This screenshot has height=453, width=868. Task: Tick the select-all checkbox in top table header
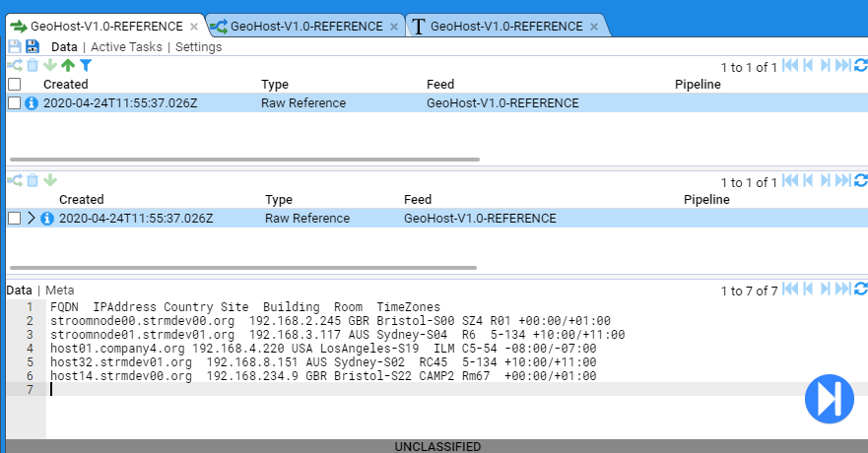point(14,85)
